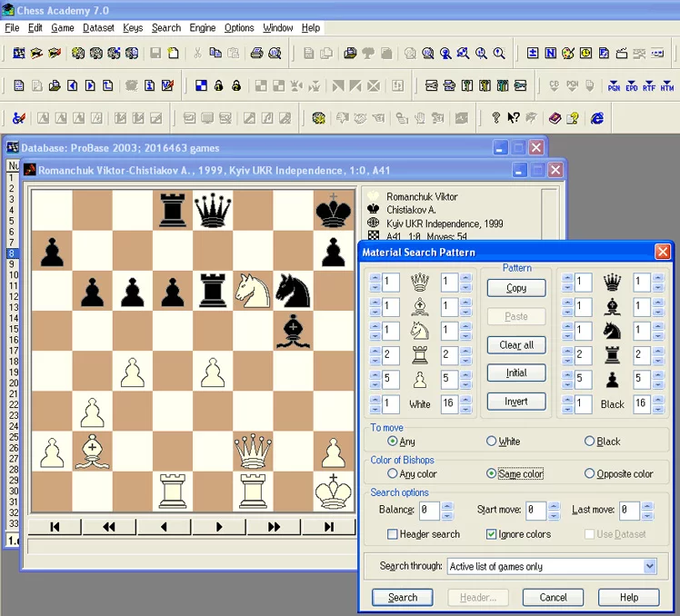
Task: Open the color palette settings icon
Action: point(567,54)
